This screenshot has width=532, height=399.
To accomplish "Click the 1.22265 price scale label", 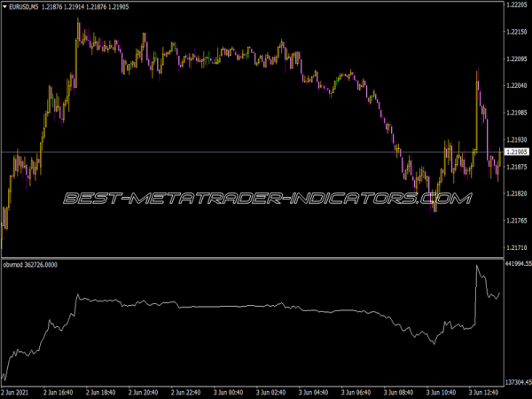I will tap(516, 5).
